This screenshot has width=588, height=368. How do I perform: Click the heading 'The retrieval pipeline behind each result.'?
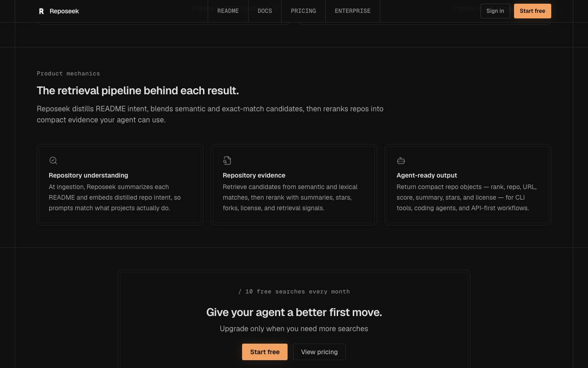click(x=138, y=91)
